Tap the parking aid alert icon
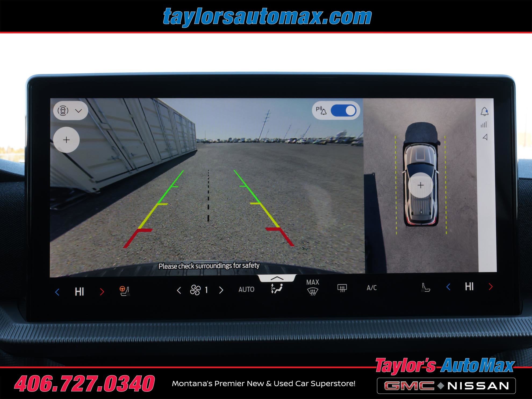 click(x=321, y=110)
